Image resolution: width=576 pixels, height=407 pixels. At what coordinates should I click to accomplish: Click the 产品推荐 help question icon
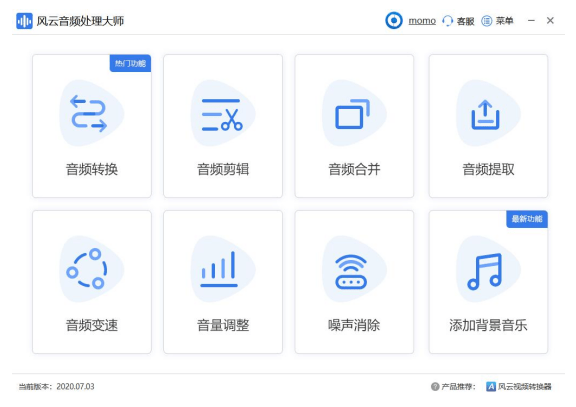pyautogui.click(x=435, y=386)
